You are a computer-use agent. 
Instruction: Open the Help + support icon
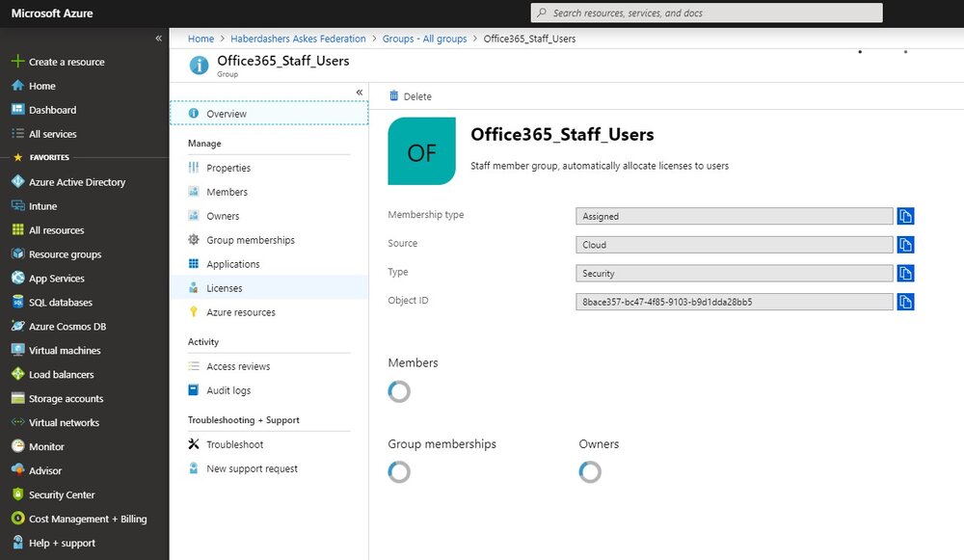tap(17, 543)
